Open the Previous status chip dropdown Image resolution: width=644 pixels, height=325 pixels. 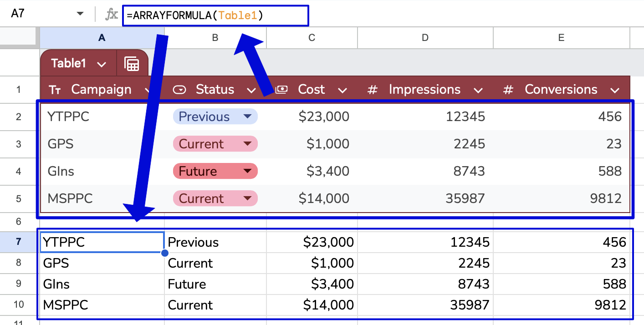tap(247, 117)
